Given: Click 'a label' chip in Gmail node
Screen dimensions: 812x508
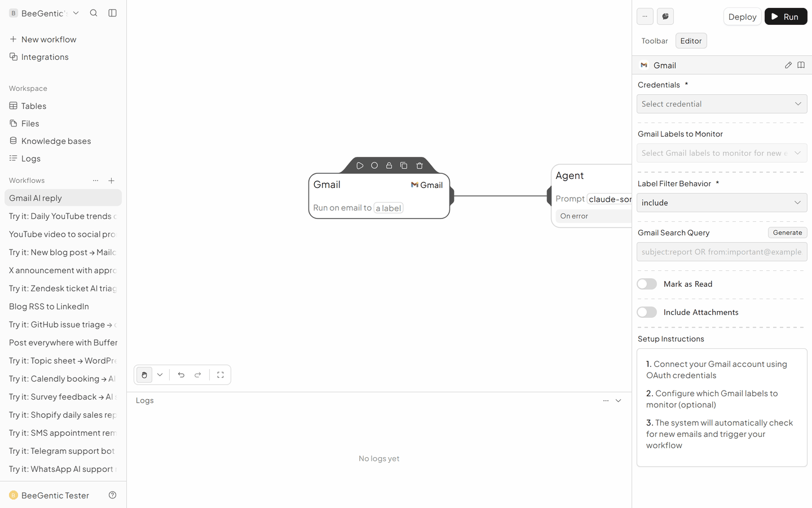Looking at the screenshot, I should pos(389,208).
